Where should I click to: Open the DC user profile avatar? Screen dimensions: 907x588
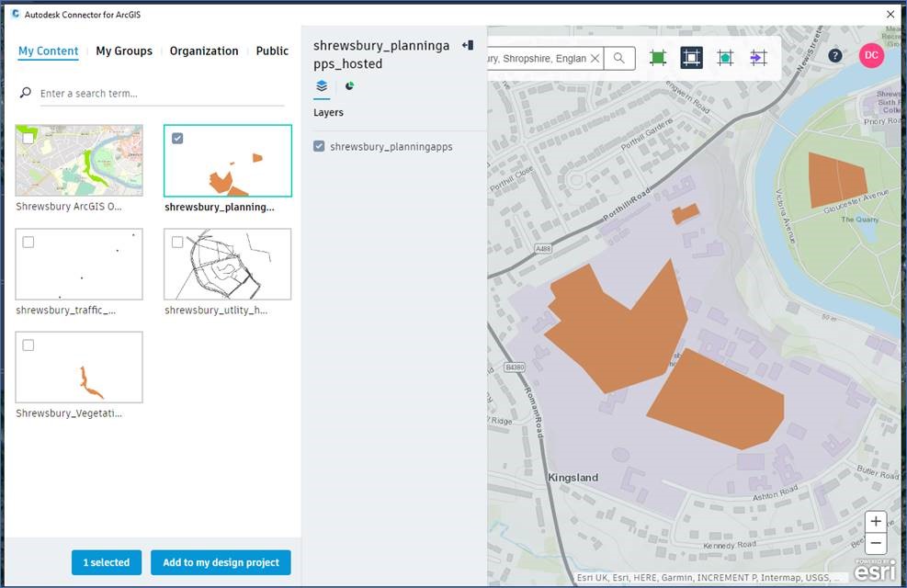coord(871,55)
